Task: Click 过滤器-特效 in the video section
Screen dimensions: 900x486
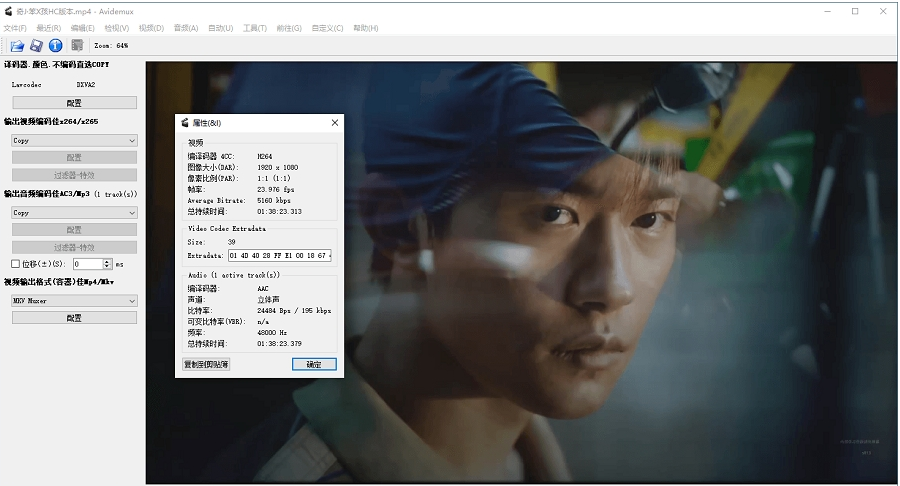Action: (x=74, y=175)
